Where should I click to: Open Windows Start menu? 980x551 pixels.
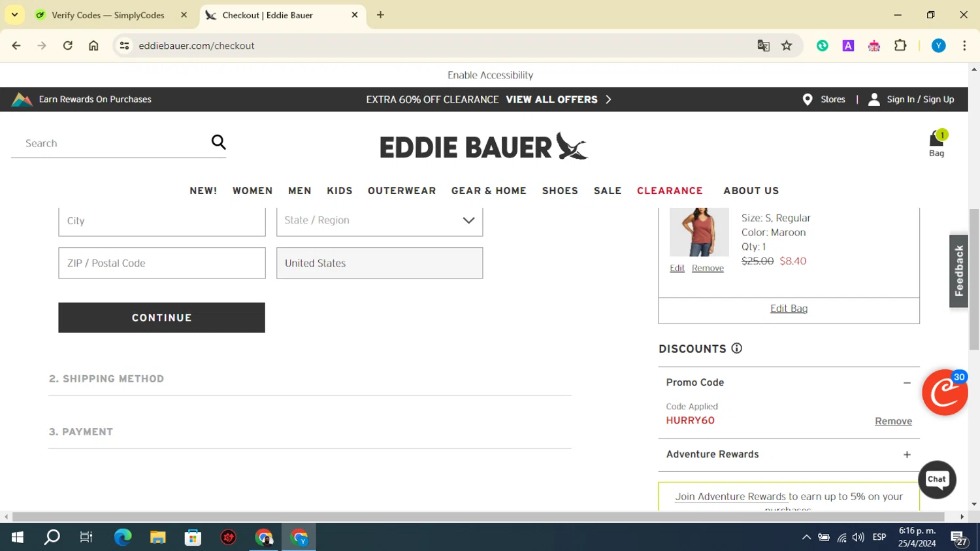(18, 537)
